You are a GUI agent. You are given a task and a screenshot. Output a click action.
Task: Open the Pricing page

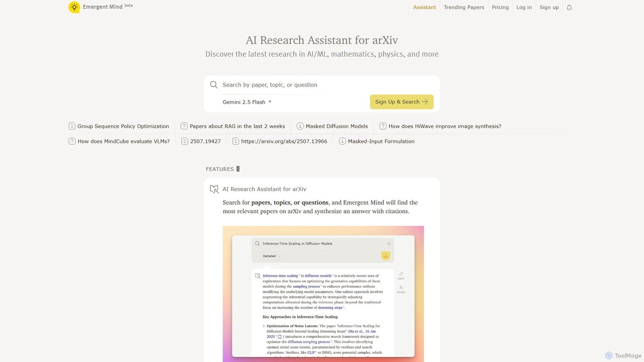[500, 8]
